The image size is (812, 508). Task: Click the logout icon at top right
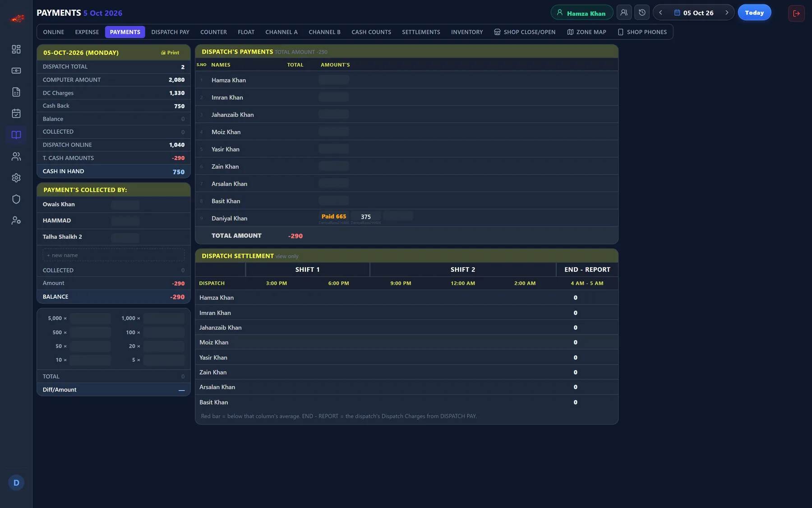[796, 13]
